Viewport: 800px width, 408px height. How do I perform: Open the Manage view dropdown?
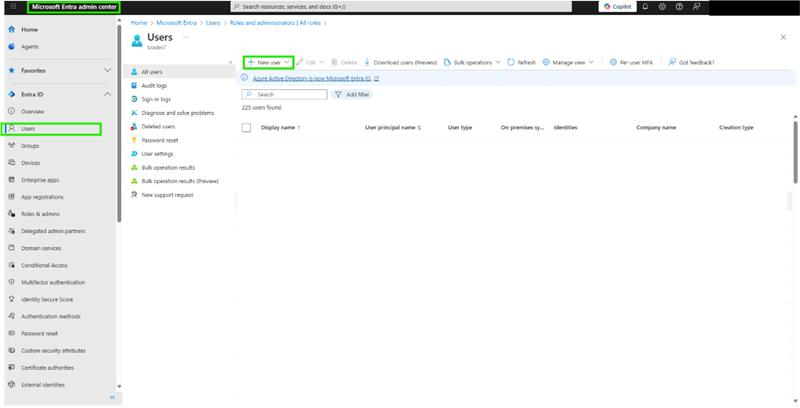(x=568, y=62)
